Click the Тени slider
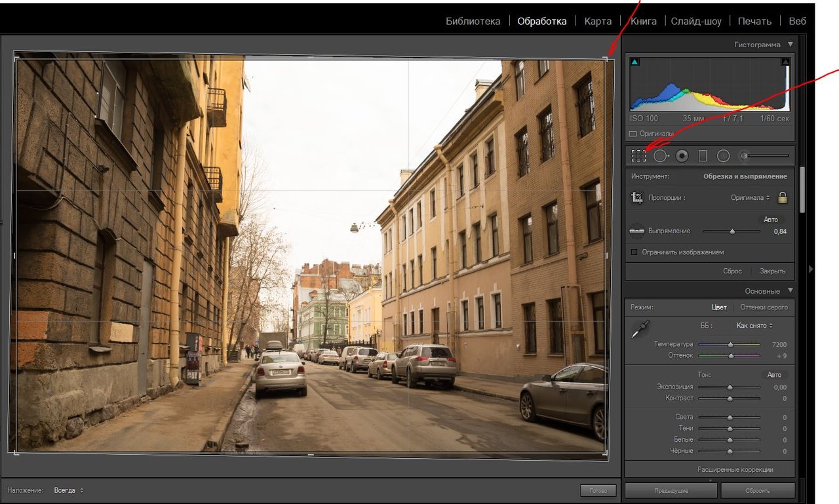The width and height of the screenshot is (839, 504). click(x=729, y=428)
